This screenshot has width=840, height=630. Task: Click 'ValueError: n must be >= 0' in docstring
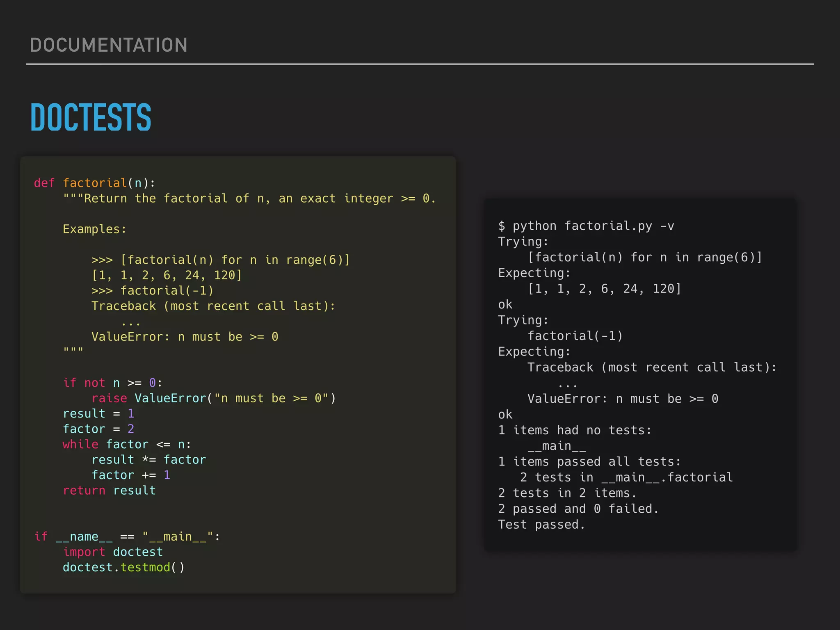pyautogui.click(x=185, y=337)
